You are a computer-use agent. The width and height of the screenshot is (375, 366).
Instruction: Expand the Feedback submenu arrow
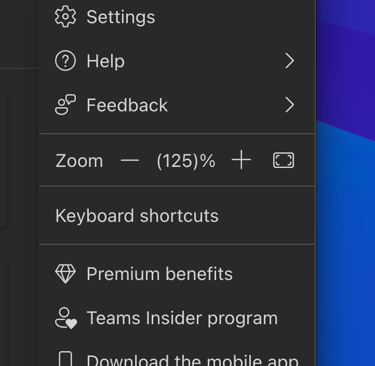coord(290,105)
